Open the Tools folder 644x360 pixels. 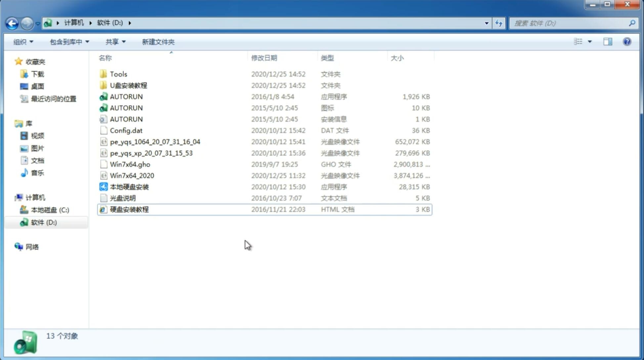click(x=118, y=74)
